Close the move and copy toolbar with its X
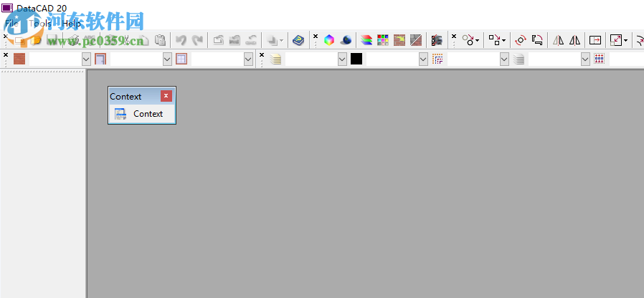This screenshot has height=298, width=644. click(454, 36)
